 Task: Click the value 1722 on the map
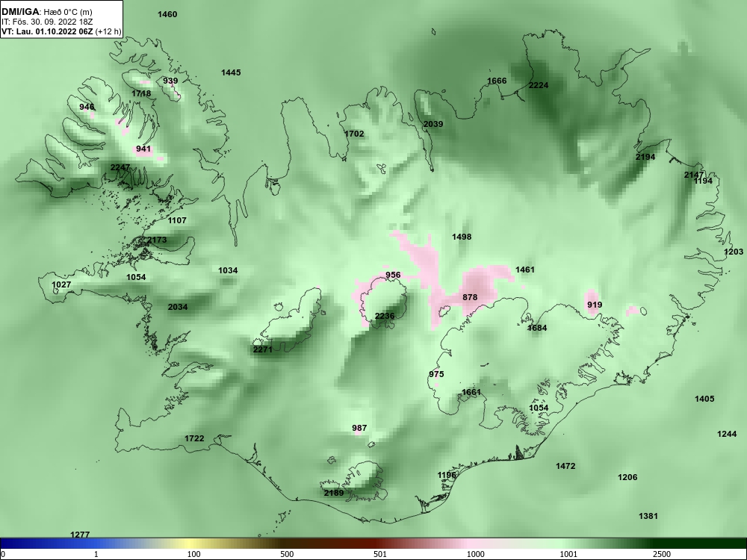(194, 438)
